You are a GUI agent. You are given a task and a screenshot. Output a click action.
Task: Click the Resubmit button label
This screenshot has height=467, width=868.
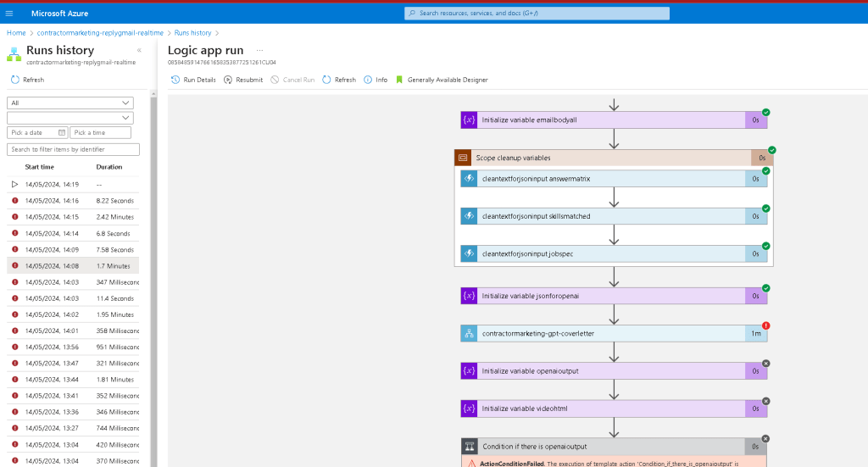[249, 80]
